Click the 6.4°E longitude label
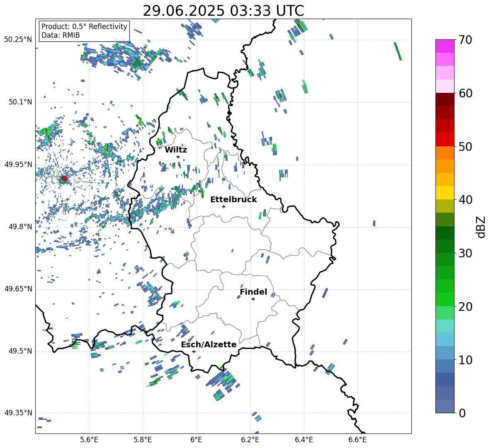This screenshot has height=448, width=491. pos(304,440)
